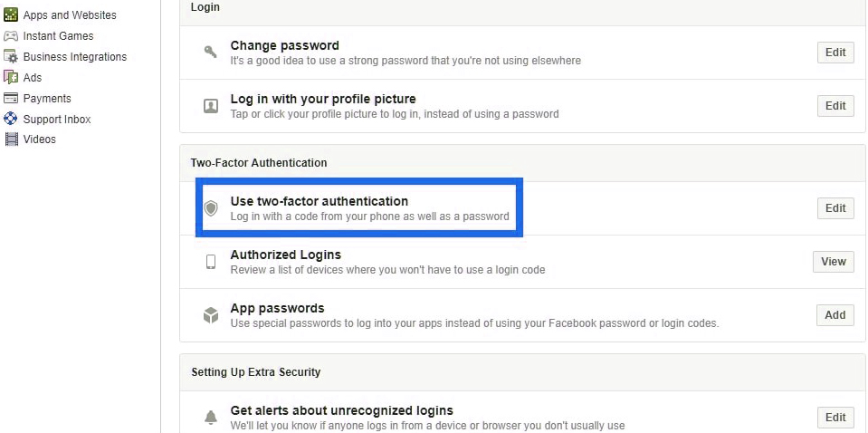Click the Apps and Websites sidebar icon
868x433 pixels.
pos(11,15)
